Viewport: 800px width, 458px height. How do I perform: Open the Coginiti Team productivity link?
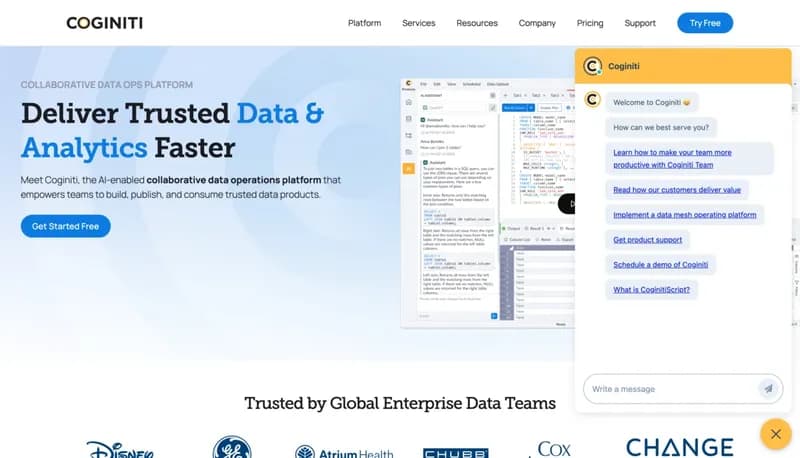(672, 159)
